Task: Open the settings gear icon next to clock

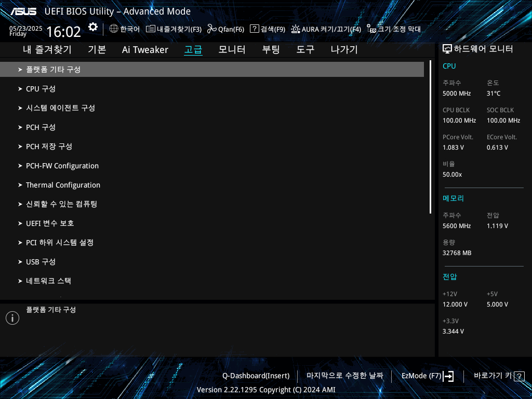Action: [x=93, y=27]
